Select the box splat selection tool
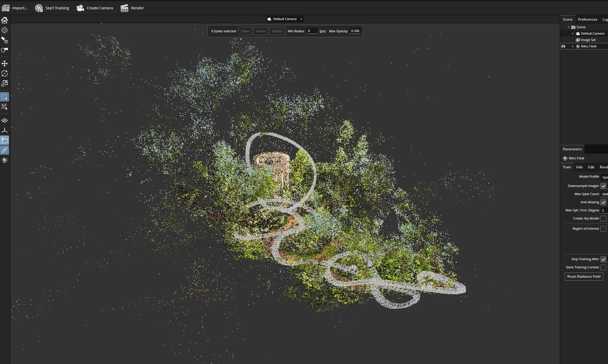The width and height of the screenshot is (608, 364). pos(4,107)
